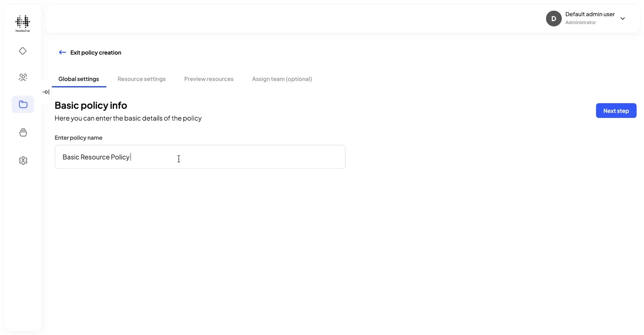This screenshot has height=335, width=644.
Task: Open the settings gear icon
Action: click(22, 160)
